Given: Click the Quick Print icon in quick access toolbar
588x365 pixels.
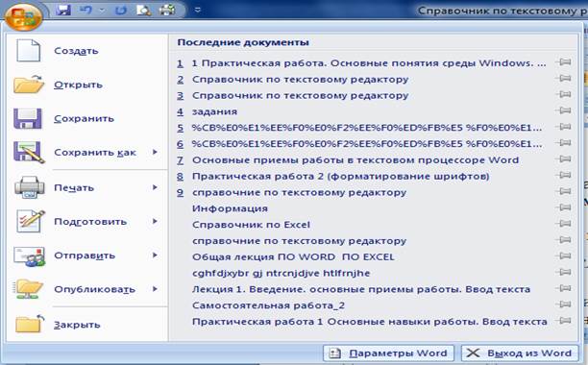Looking at the screenshot, I should pos(167,10).
